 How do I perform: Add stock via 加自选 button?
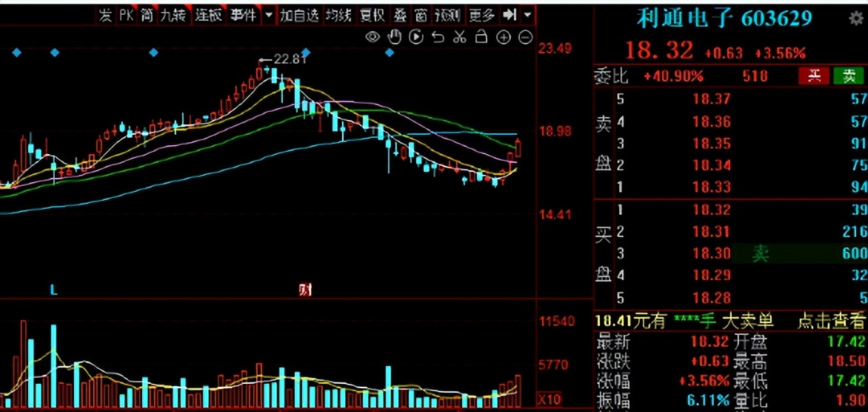click(x=299, y=15)
